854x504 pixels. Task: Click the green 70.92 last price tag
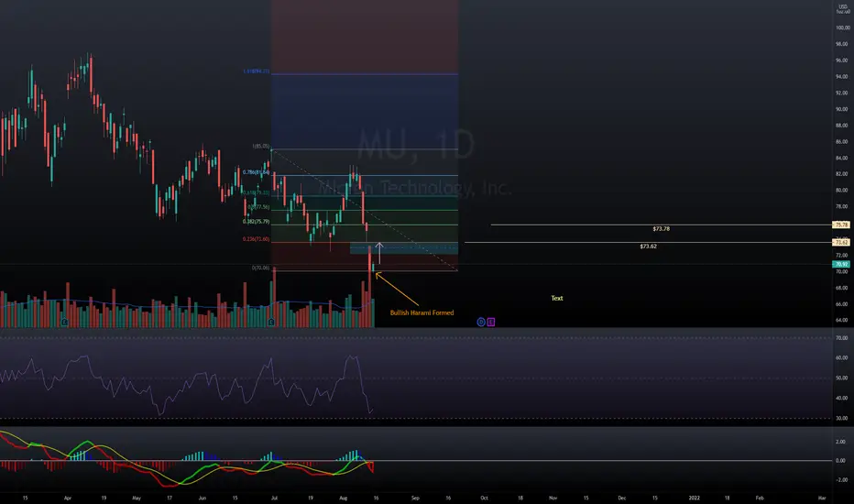(x=841, y=264)
